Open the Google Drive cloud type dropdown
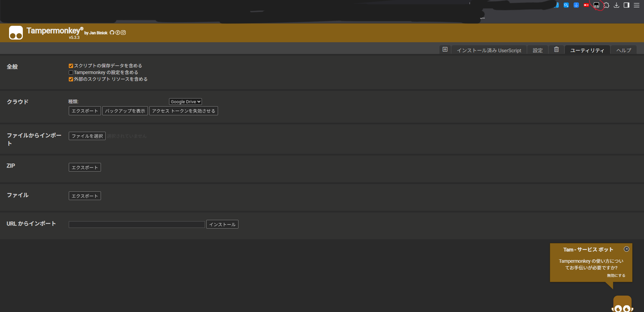This screenshot has height=312, width=644. [185, 102]
